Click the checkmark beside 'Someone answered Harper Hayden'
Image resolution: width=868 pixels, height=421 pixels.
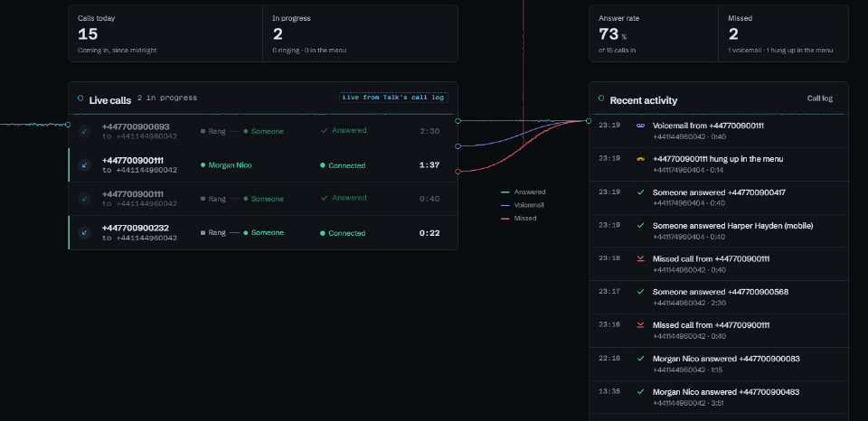pos(640,226)
